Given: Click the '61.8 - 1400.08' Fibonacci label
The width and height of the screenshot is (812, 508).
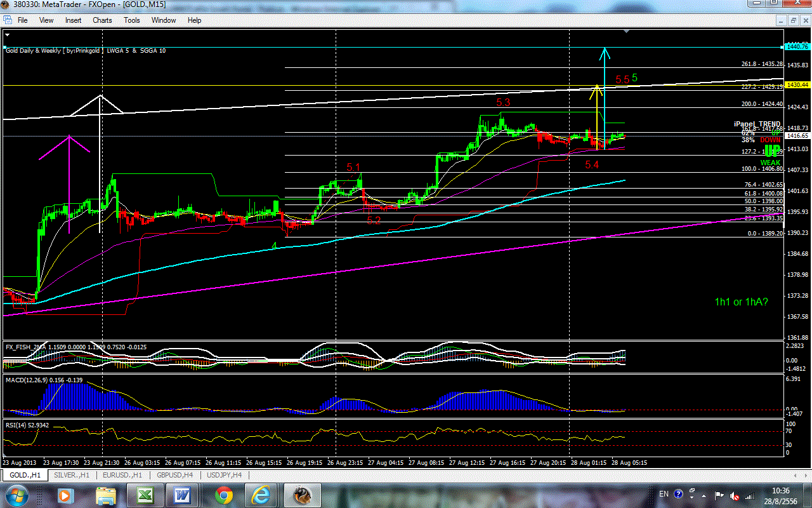Looking at the screenshot, I should 763,193.
